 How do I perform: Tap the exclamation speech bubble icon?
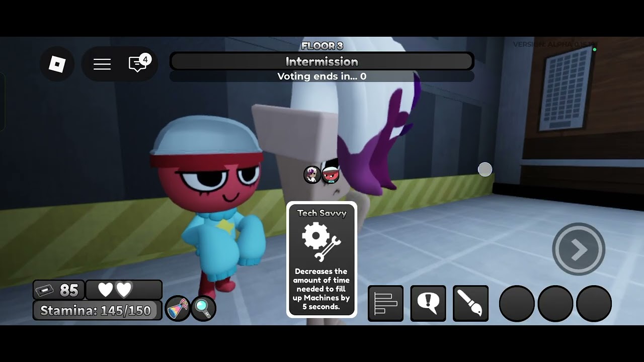click(x=428, y=303)
